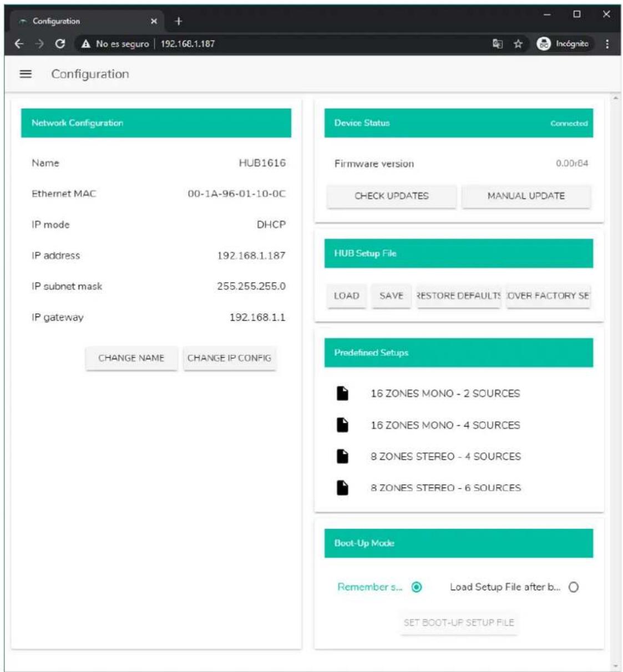Click the file icon beside 16 ZONES MONO - 2 SOURCES

click(x=343, y=393)
